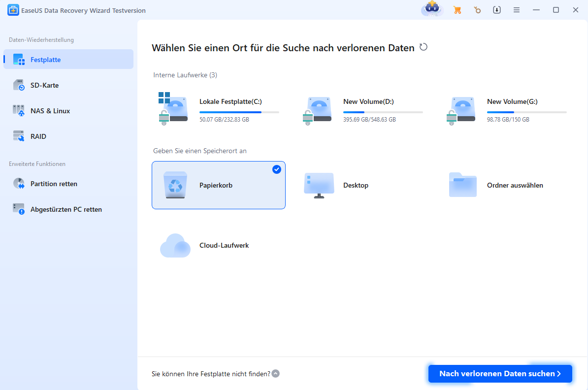Open Abgestürzten PC retten
Viewport: 588px width, 390px height.
pyautogui.click(x=68, y=209)
